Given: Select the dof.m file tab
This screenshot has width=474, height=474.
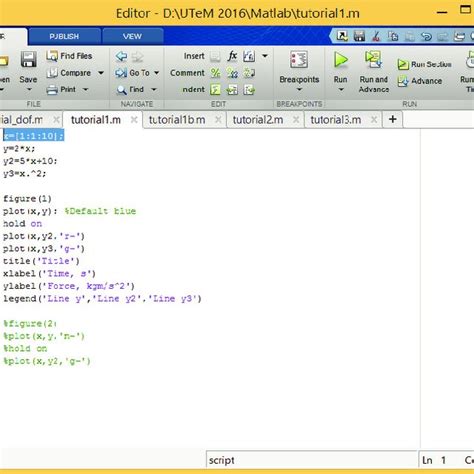Looking at the screenshot, I should click(x=21, y=120).
